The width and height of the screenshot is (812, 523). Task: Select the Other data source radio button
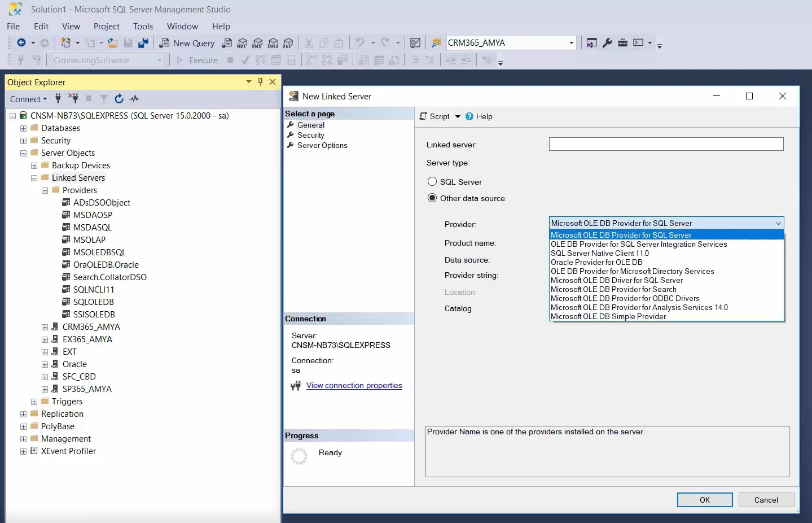coord(432,198)
